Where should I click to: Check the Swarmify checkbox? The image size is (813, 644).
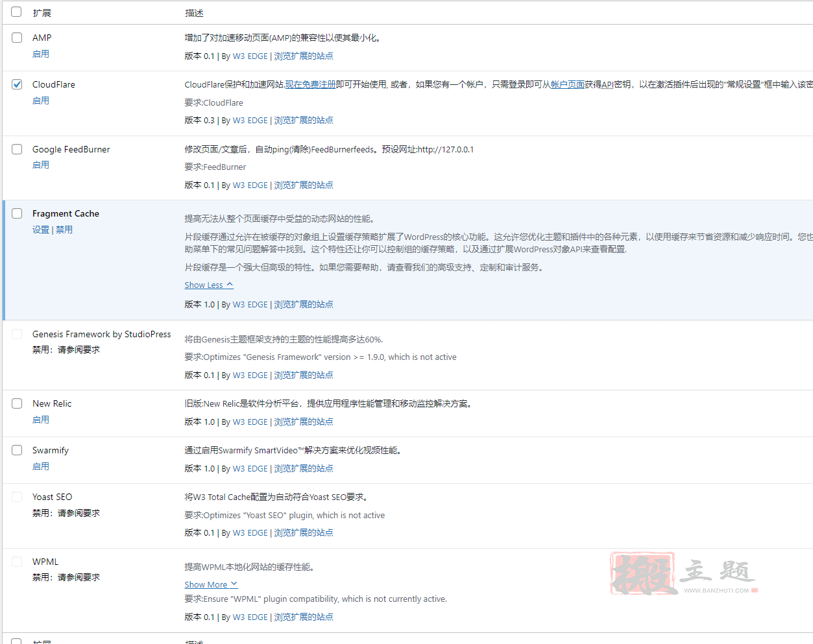(17, 450)
